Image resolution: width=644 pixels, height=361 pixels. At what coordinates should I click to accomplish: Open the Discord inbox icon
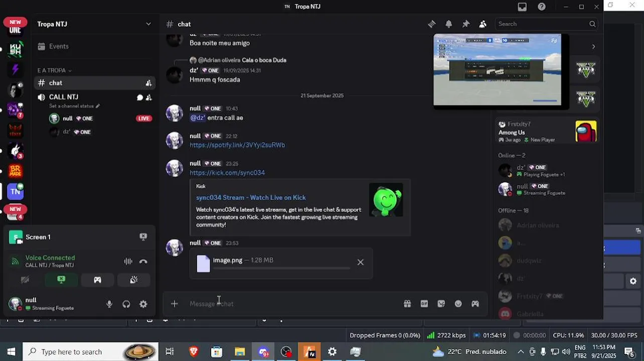522,7
